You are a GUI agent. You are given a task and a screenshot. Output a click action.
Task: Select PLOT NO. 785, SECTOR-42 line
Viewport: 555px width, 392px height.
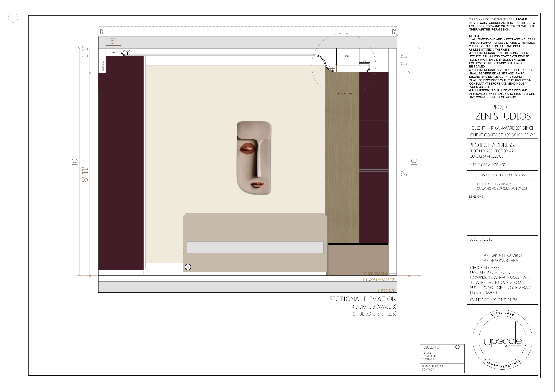click(491, 151)
